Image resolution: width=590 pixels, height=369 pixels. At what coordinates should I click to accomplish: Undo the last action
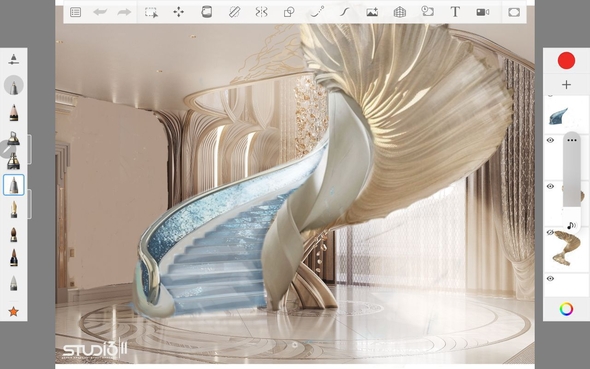[x=100, y=12]
